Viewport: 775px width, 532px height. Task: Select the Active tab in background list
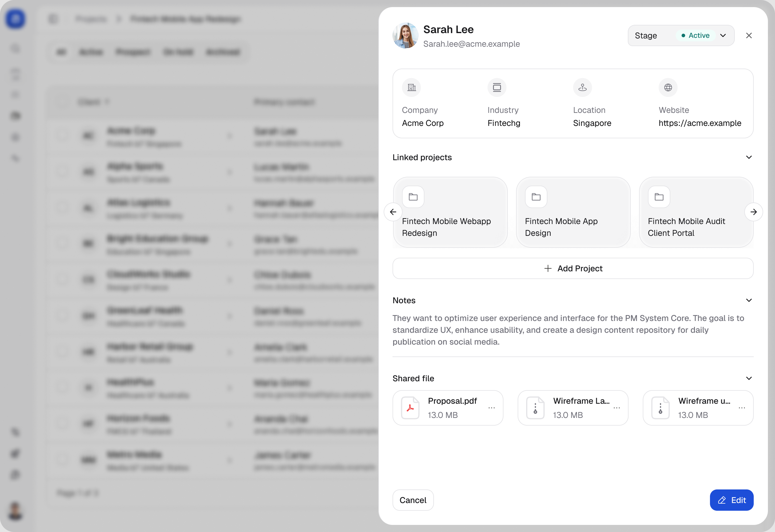[91, 52]
